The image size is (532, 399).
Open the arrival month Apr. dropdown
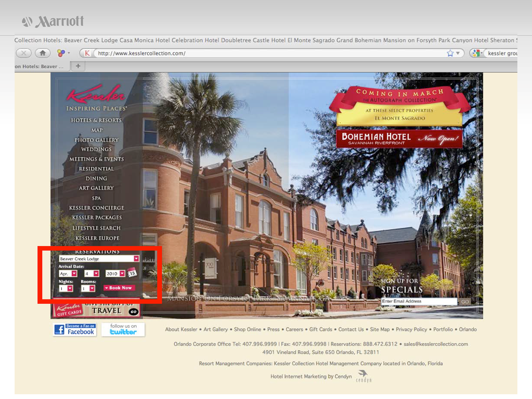click(x=68, y=273)
